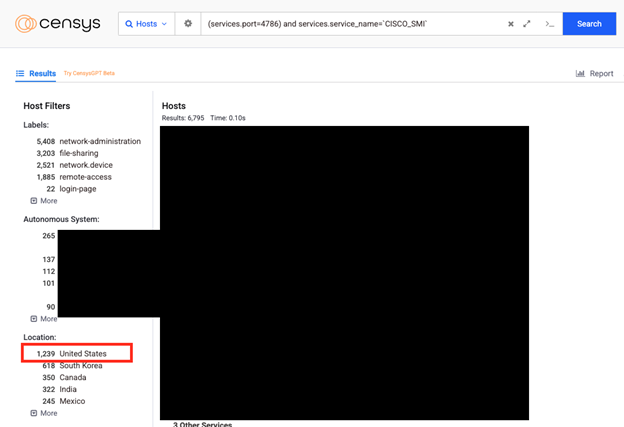Filter by network-administration label
The image size is (624, 427).
click(x=99, y=142)
